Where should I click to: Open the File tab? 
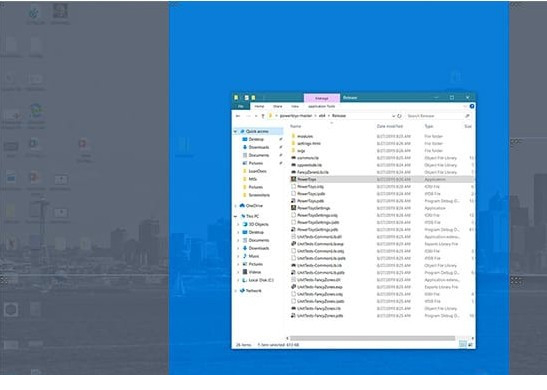coord(241,106)
